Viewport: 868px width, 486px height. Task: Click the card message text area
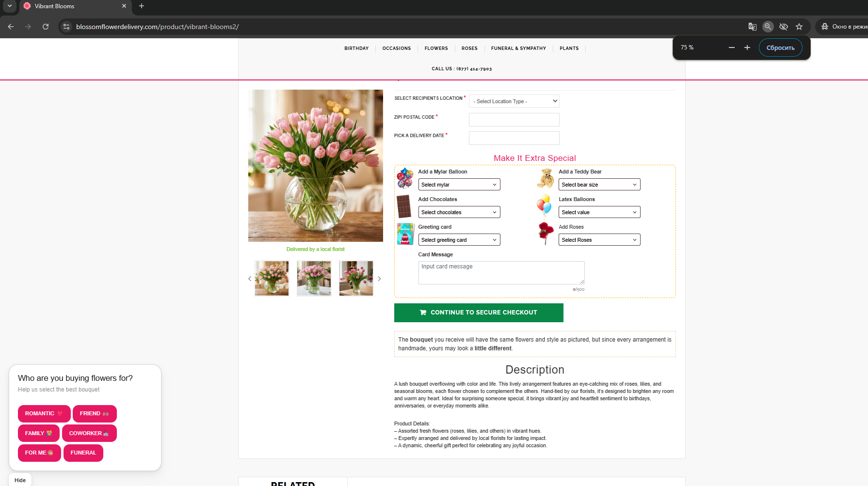pos(501,273)
